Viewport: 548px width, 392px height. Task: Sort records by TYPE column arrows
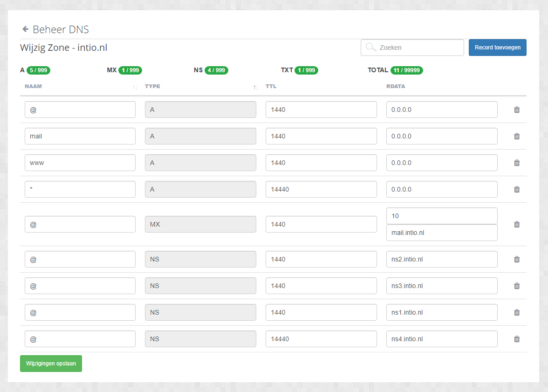[x=255, y=88]
